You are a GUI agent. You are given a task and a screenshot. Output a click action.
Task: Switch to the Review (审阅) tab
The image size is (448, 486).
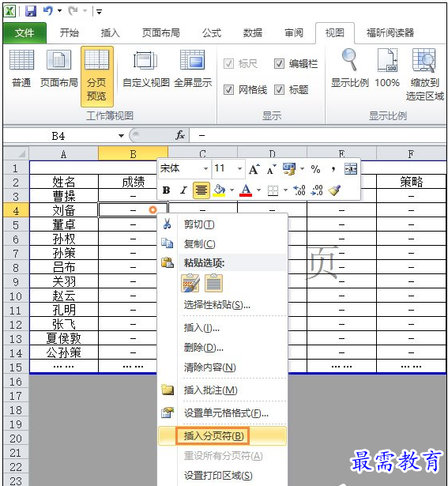(x=294, y=33)
